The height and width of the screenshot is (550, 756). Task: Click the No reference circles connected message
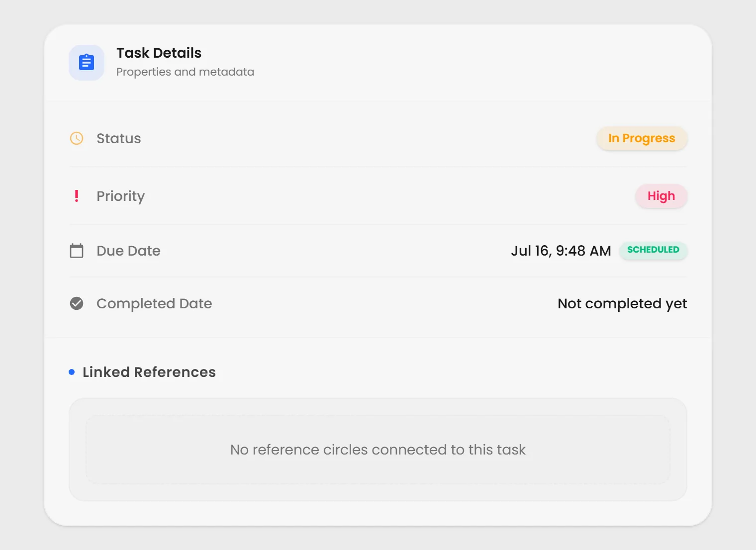point(378,450)
